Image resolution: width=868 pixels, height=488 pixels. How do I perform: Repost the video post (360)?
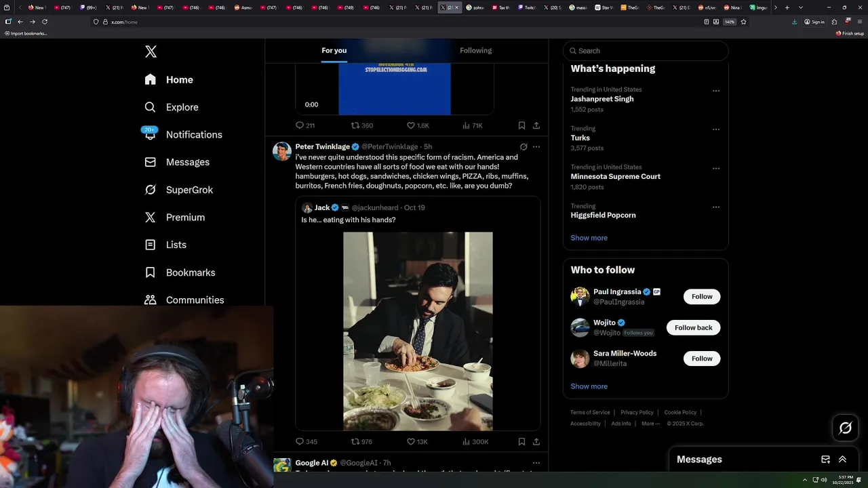(361, 125)
